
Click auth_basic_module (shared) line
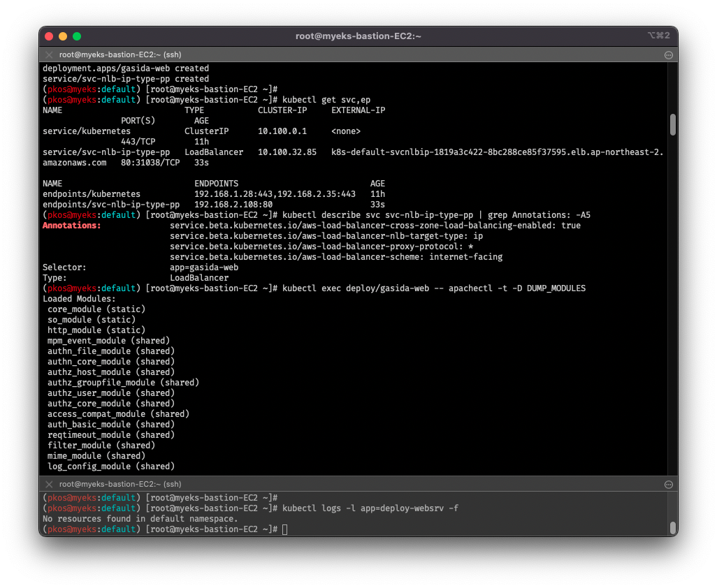click(x=111, y=425)
